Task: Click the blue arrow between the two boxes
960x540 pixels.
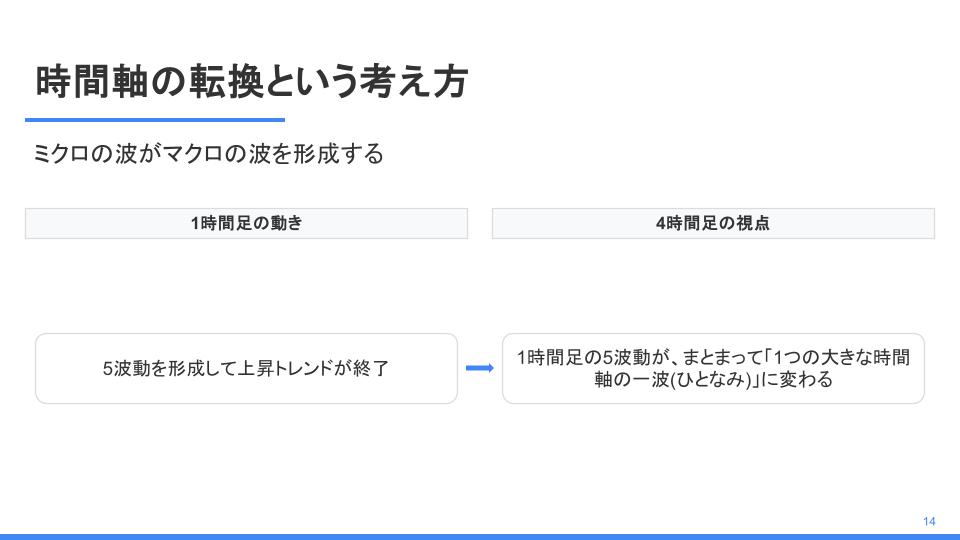Action: [x=479, y=368]
